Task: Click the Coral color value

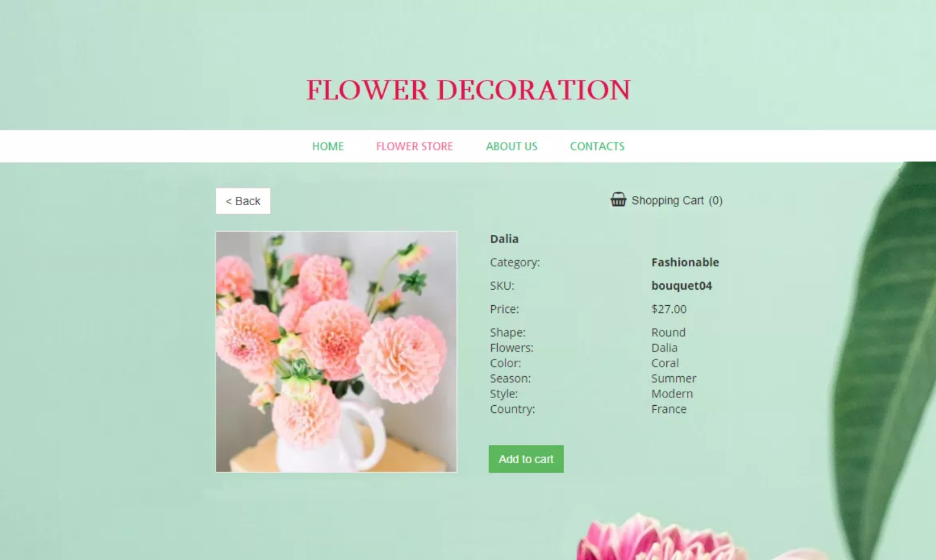Action: (665, 363)
